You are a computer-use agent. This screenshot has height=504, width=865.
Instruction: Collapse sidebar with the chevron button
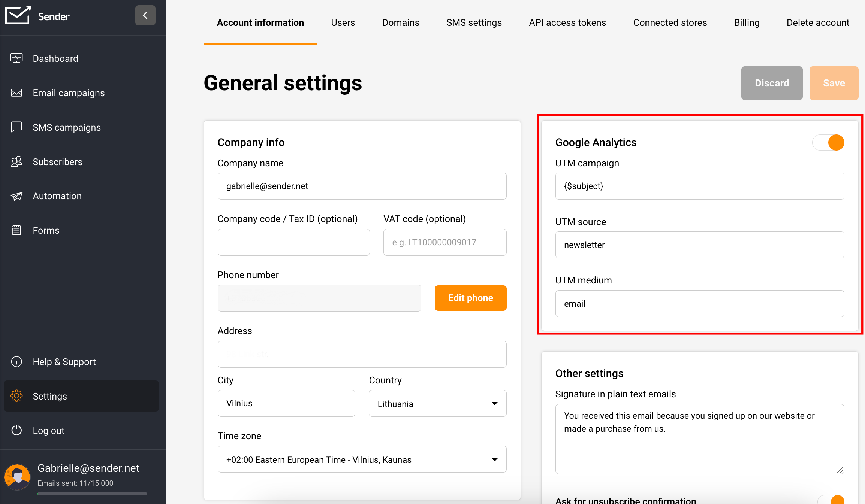[145, 16]
